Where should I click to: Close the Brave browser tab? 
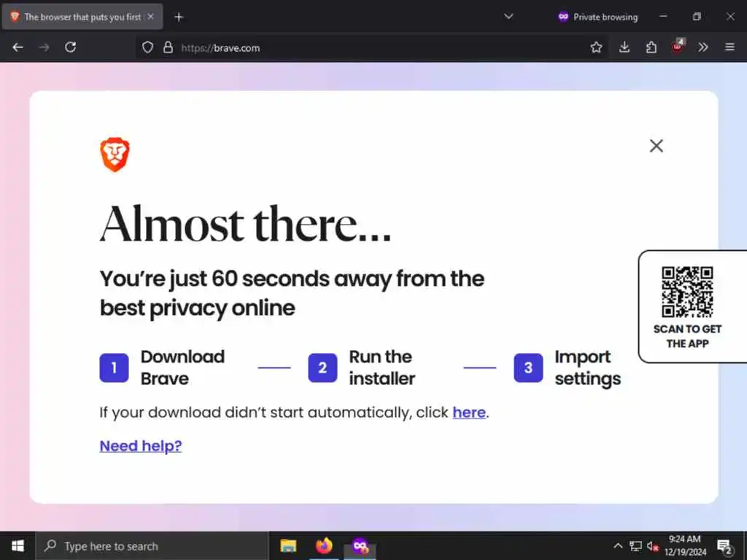coord(150,17)
